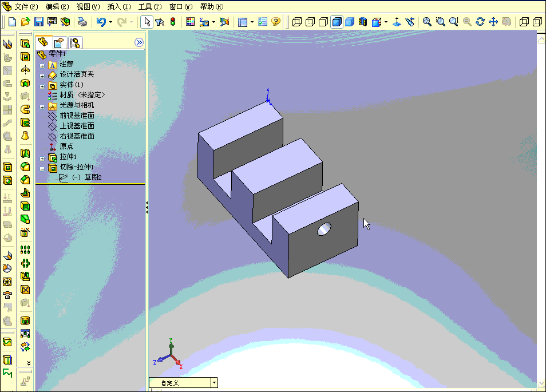Image resolution: width=546 pixels, height=392 pixels.
Task: Open the Undo history dropdown arrow
Action: point(110,22)
